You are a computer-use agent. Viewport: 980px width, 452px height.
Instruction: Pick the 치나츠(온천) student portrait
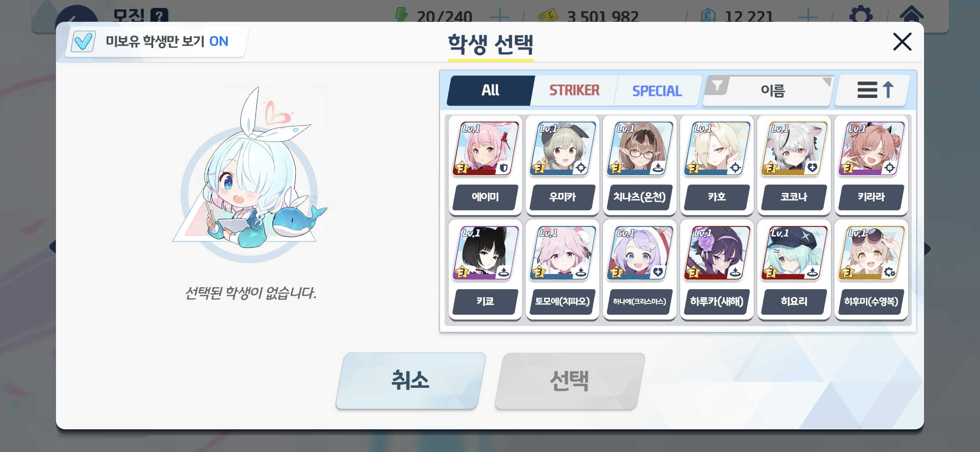click(640, 149)
